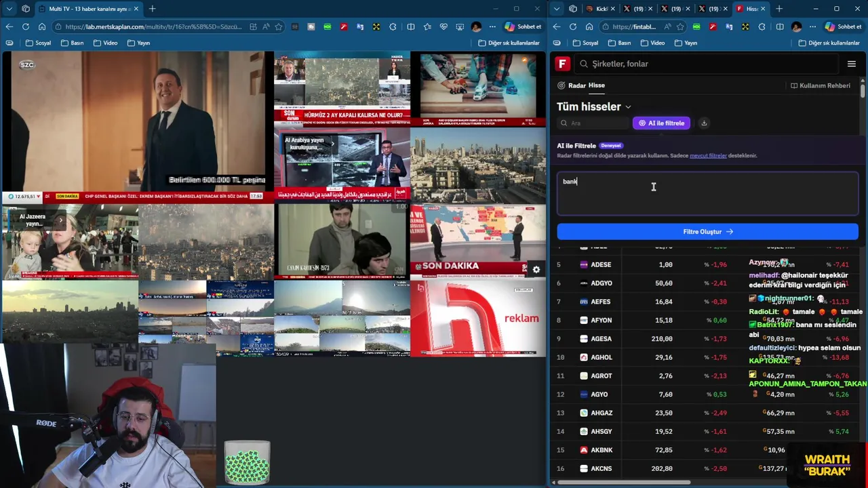The image size is (868, 488).
Task: Add Multi TV page to favorites with star icon
Action: (x=279, y=26)
